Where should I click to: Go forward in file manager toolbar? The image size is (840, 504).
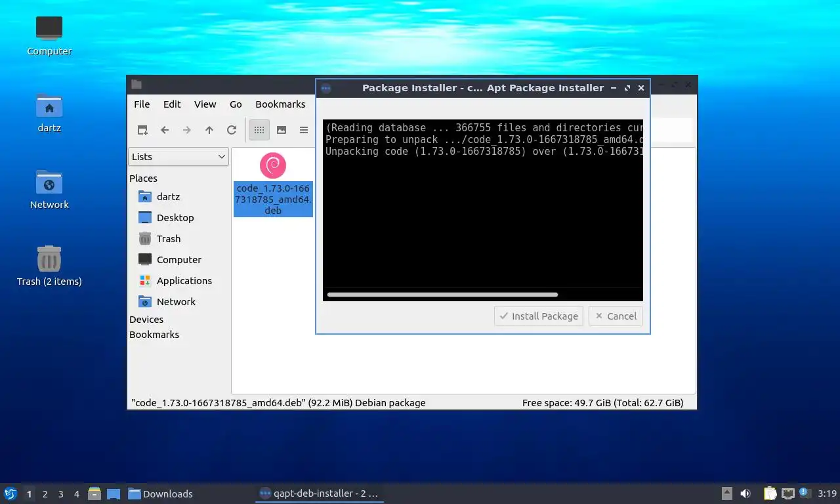[187, 130]
